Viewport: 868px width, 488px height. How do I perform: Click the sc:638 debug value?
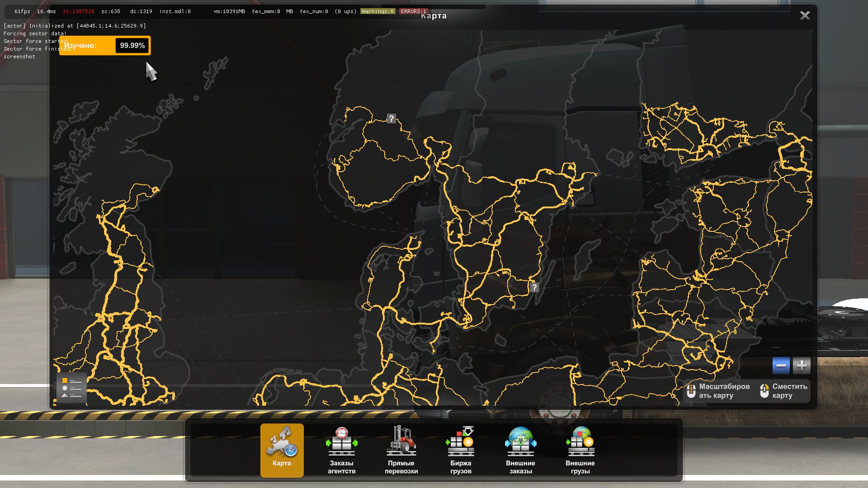click(x=111, y=11)
